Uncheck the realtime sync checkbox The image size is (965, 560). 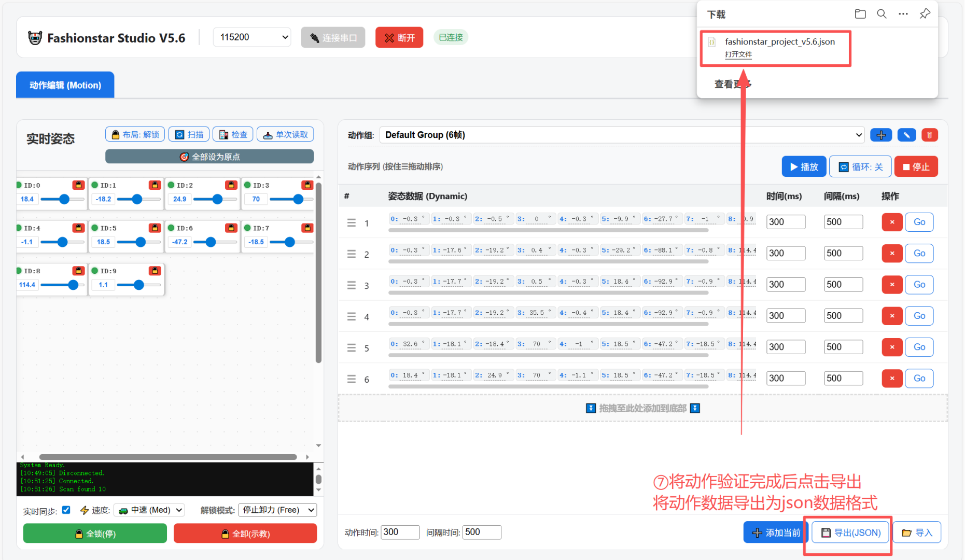pyautogui.click(x=66, y=510)
